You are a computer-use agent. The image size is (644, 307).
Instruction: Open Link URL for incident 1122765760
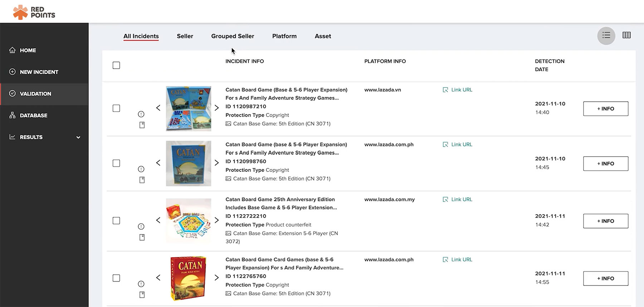[458, 259]
